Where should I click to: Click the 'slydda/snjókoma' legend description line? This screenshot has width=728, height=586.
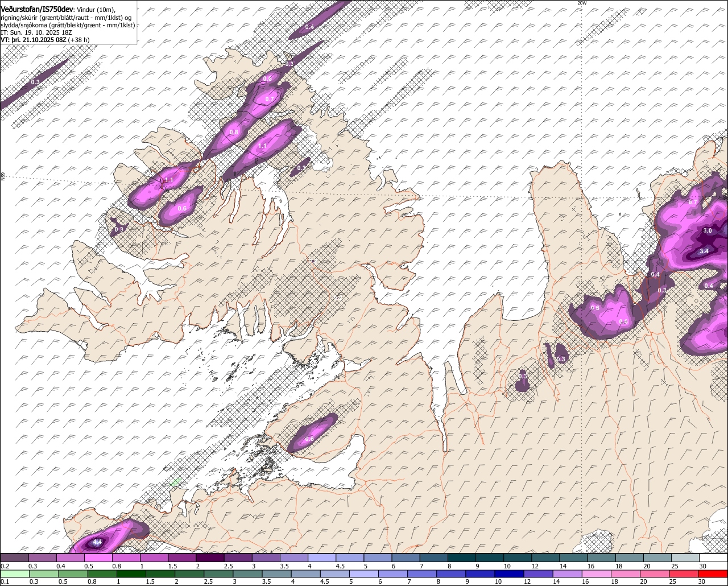(68, 25)
